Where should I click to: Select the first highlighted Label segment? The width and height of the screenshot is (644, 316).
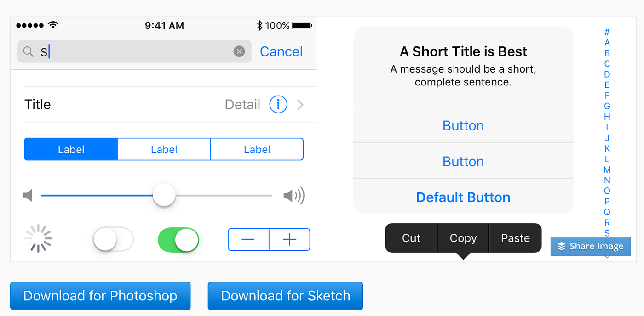pyautogui.click(x=71, y=149)
